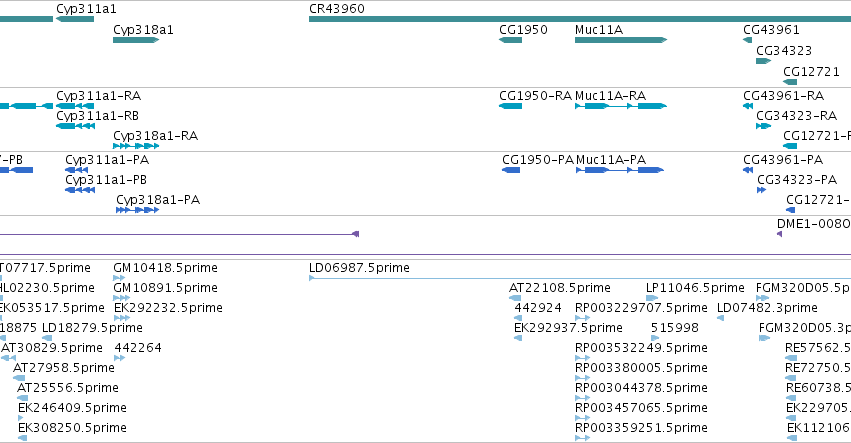851x443 pixels.
Task: Click the GM10418.5prime EST label
Action: (x=166, y=268)
